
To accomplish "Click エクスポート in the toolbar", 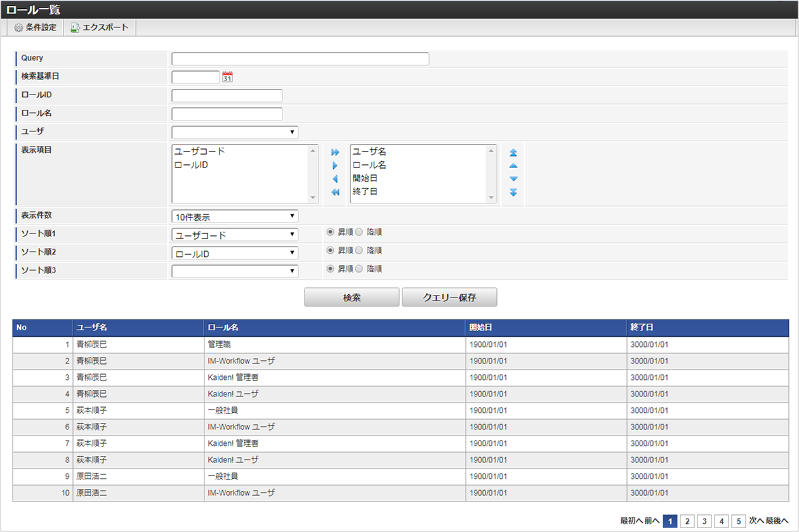I will pyautogui.click(x=100, y=28).
